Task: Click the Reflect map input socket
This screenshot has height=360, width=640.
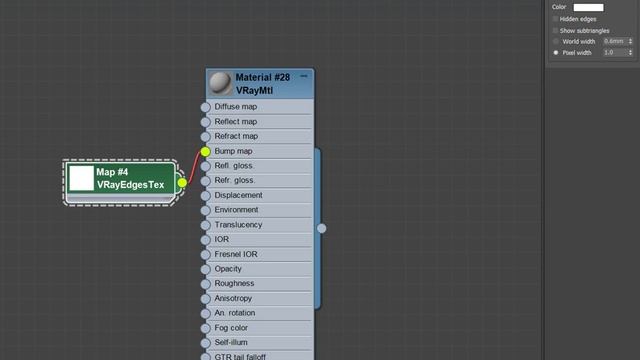Action: click(206, 122)
